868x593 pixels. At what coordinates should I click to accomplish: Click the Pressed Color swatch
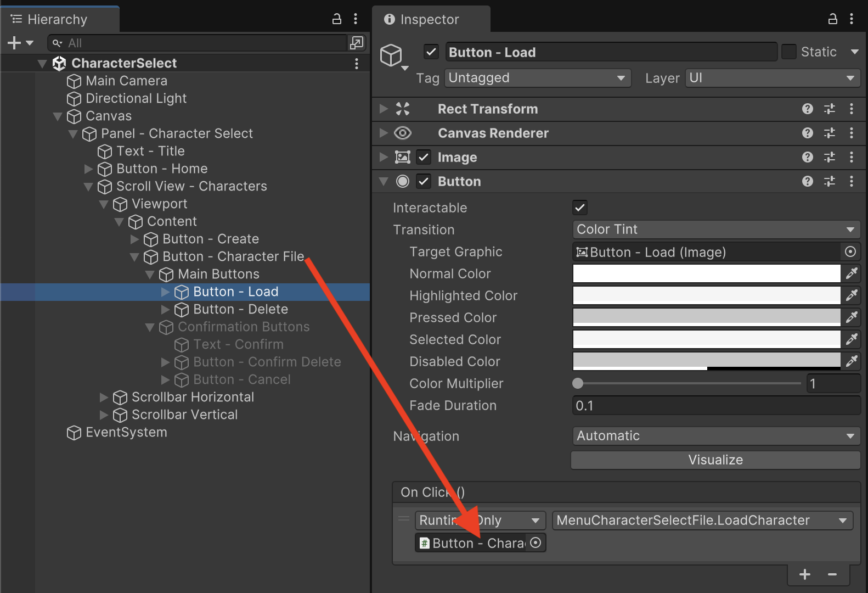pyautogui.click(x=706, y=317)
